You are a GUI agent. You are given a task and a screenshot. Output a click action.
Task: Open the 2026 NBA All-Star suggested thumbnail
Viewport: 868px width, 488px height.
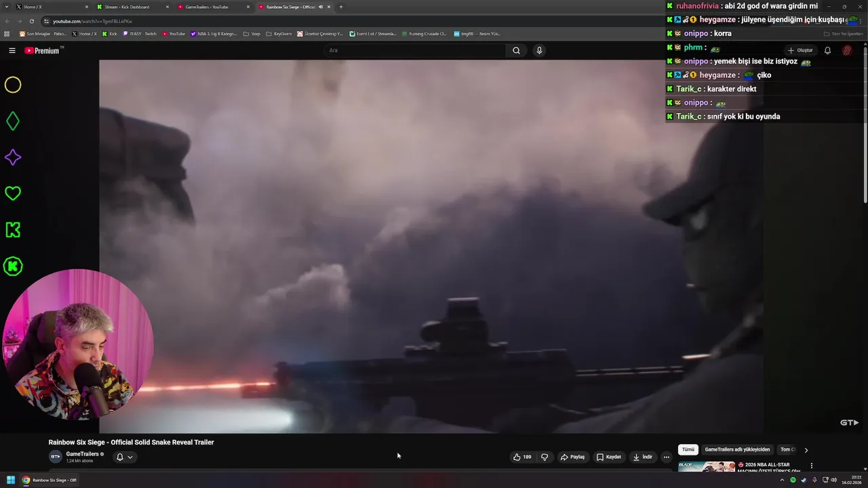click(706, 466)
